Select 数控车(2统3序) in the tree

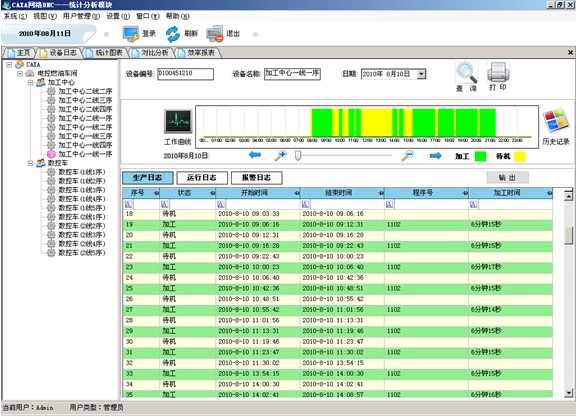click(82, 234)
